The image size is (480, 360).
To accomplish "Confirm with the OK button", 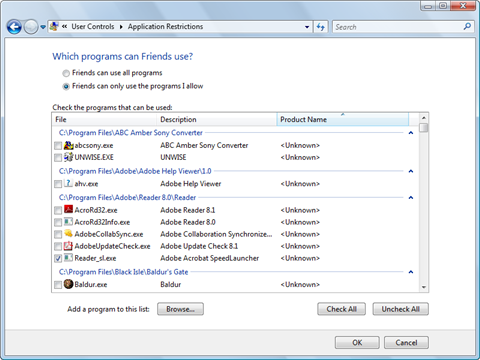I will point(357,342).
